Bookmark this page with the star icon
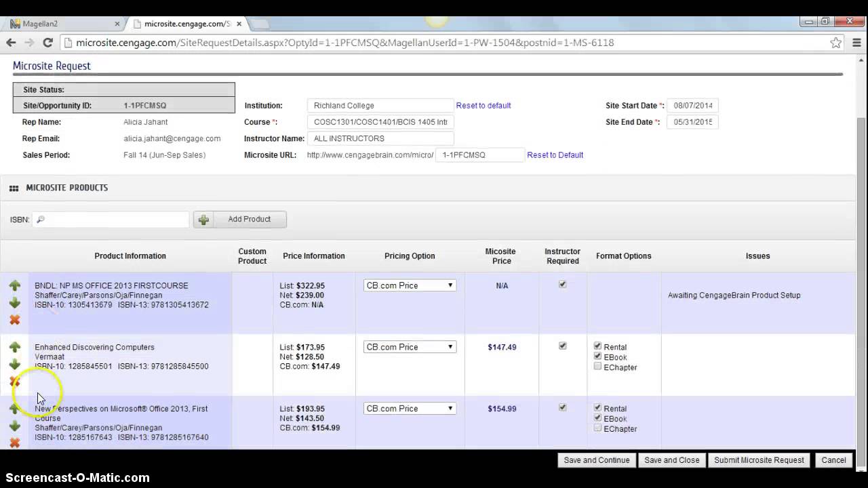The image size is (868, 488). click(x=836, y=43)
